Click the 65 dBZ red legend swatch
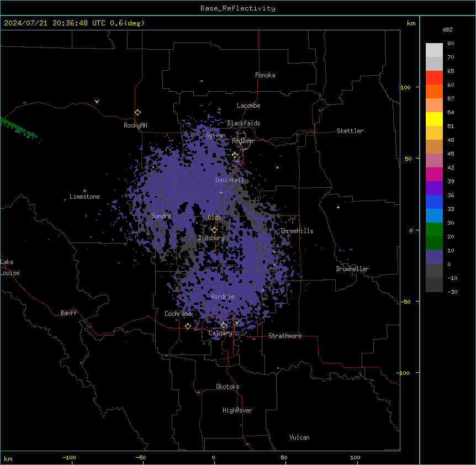This screenshot has width=476, height=465. tap(434, 77)
